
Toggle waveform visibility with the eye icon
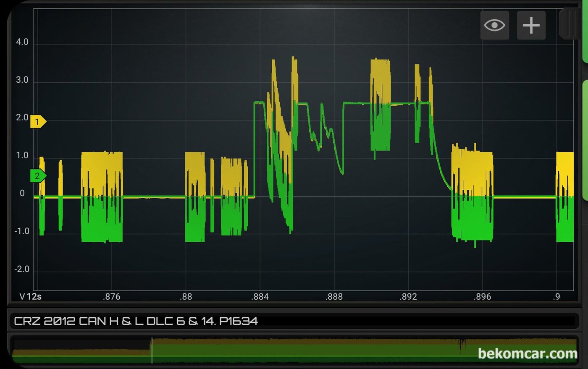click(494, 26)
